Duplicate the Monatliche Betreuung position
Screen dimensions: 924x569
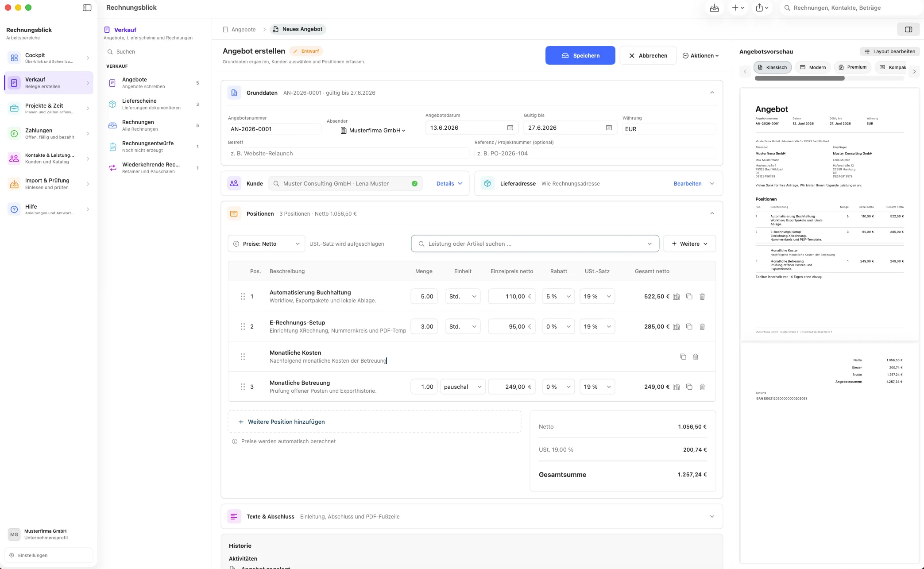(689, 387)
